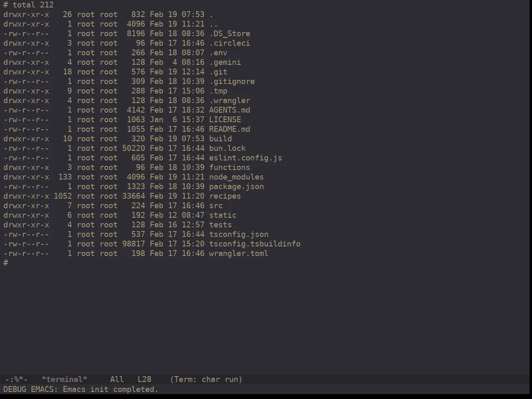This screenshot has height=399, width=532.
Task: Click the AGENTS.md file name
Action: 229,110
